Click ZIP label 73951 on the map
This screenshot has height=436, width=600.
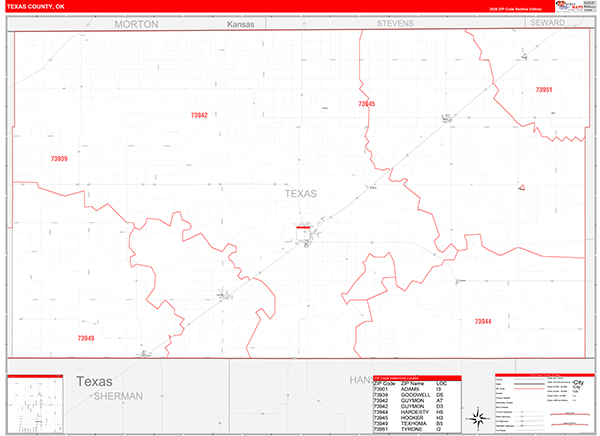click(x=544, y=90)
